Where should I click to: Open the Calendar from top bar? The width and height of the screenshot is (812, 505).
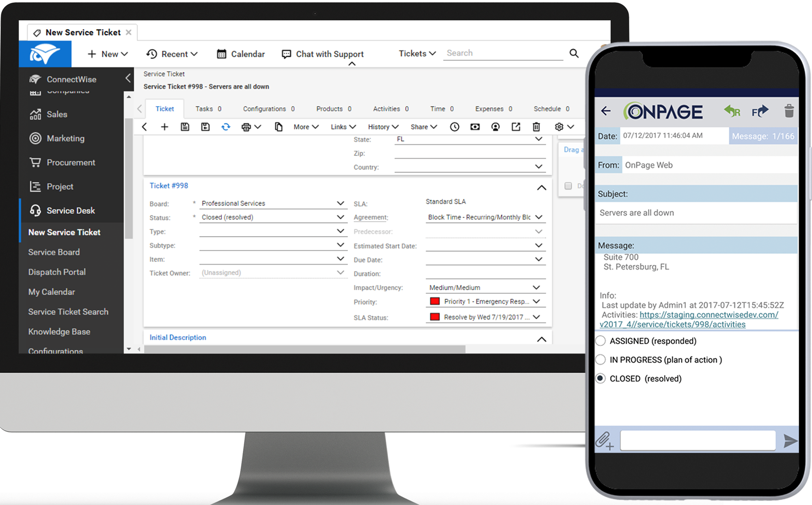click(241, 54)
